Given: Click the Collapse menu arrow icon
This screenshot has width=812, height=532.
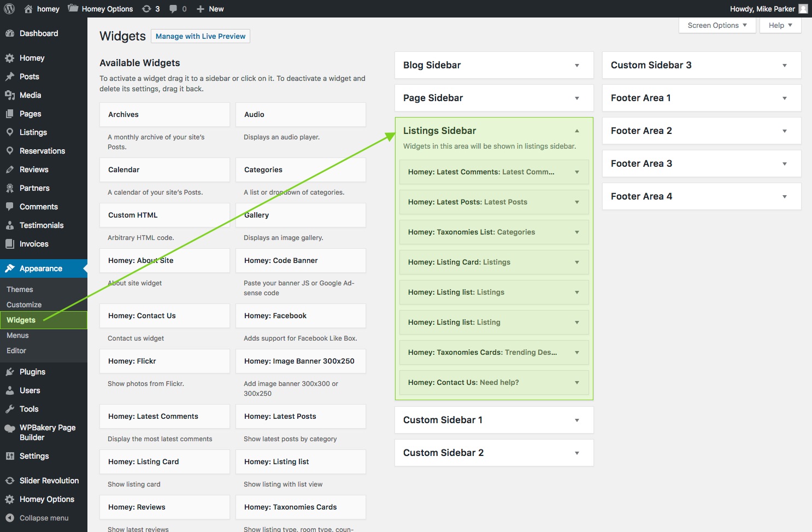Looking at the screenshot, I should [x=10, y=518].
